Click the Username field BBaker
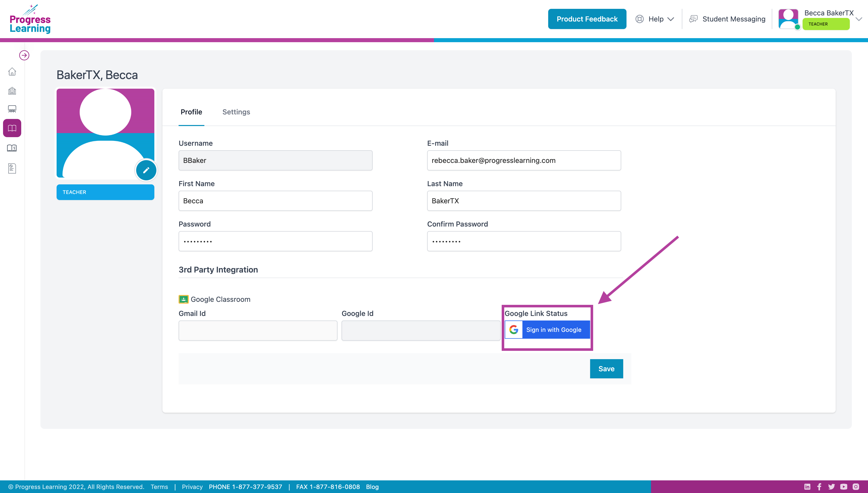Viewport: 868px width, 493px height. (x=275, y=160)
